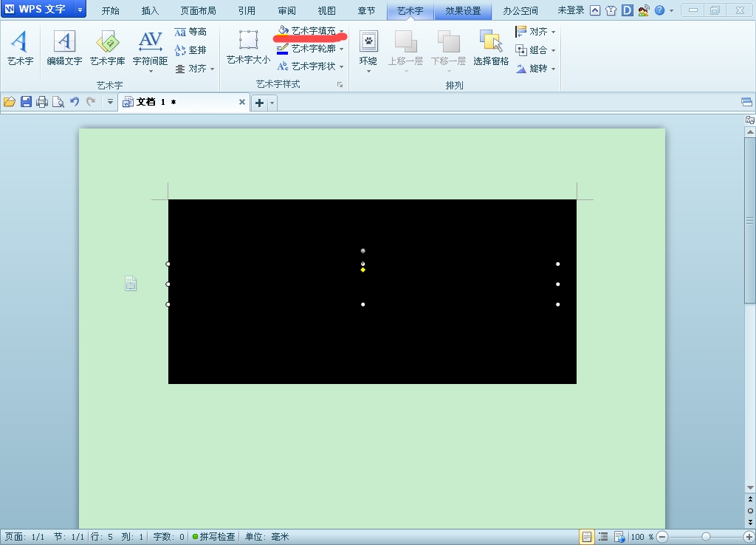
Task: Click 页面: 1/1 status entry
Action: [24, 537]
